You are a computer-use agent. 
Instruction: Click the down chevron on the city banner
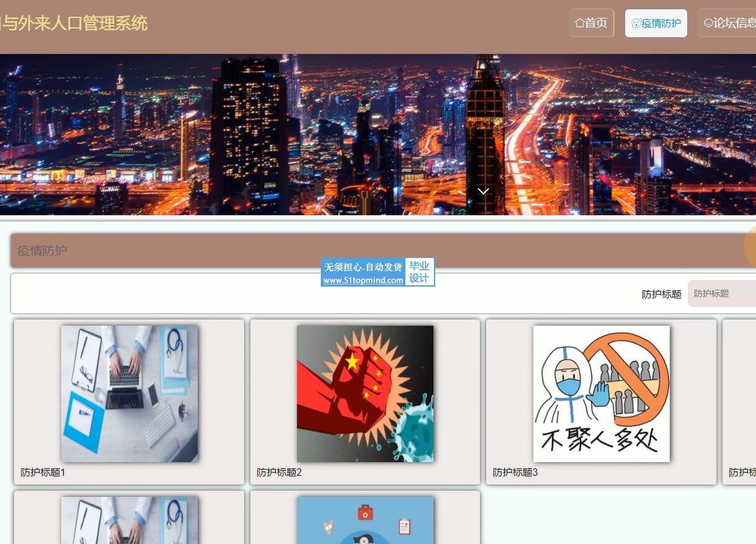point(483,191)
